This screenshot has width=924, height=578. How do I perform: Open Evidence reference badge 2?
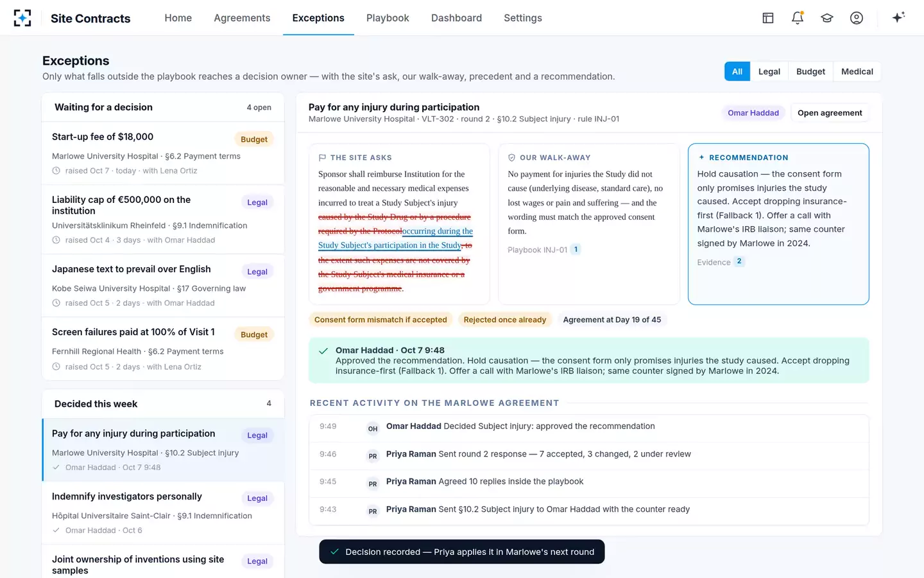(x=739, y=261)
